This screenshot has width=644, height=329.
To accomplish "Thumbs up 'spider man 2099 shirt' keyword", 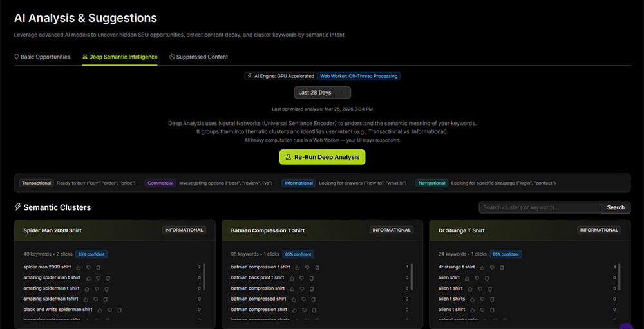I will pyautogui.click(x=79, y=267).
